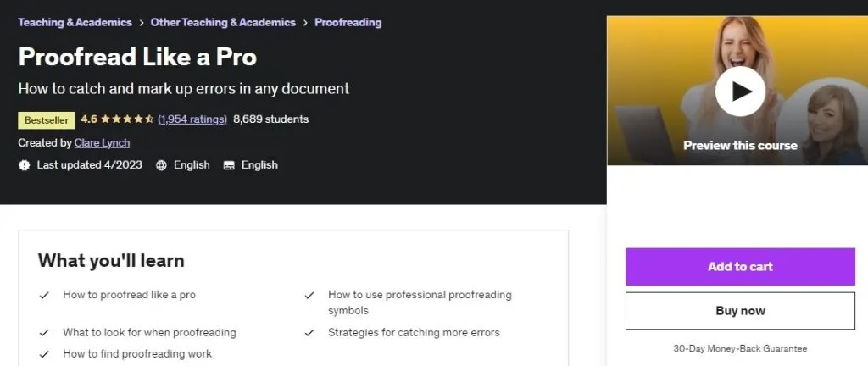
Task: Click the checkmark beside 'How to proofread like a pro'
Action: point(44,295)
